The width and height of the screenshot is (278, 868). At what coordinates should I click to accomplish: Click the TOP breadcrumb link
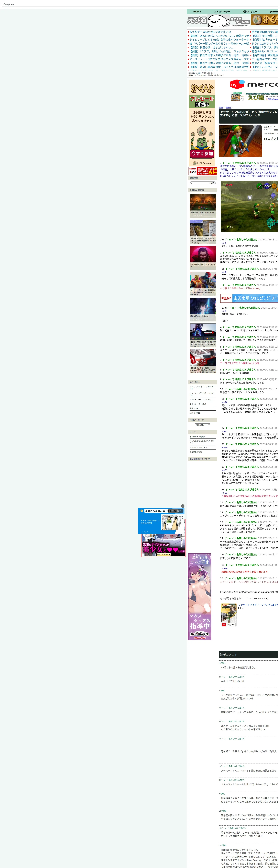pyautogui.click(x=221, y=107)
